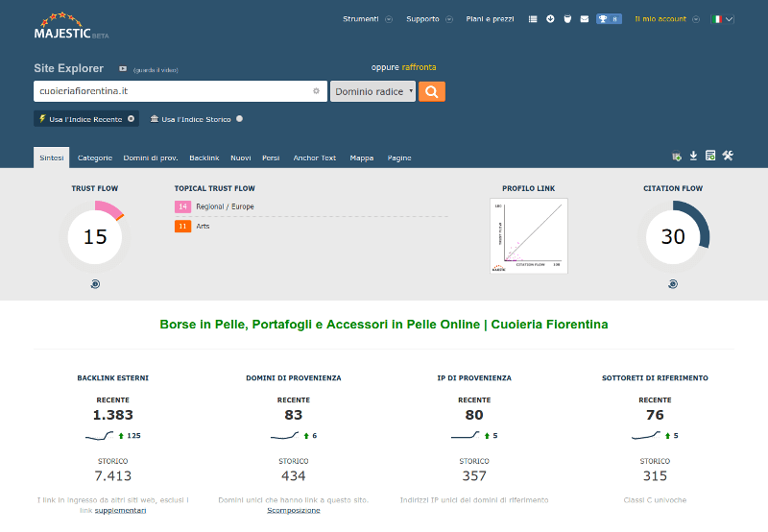Click the Sottoreti di Riferimento trend sparkline
This screenshot has height=532, width=768.
click(646, 436)
